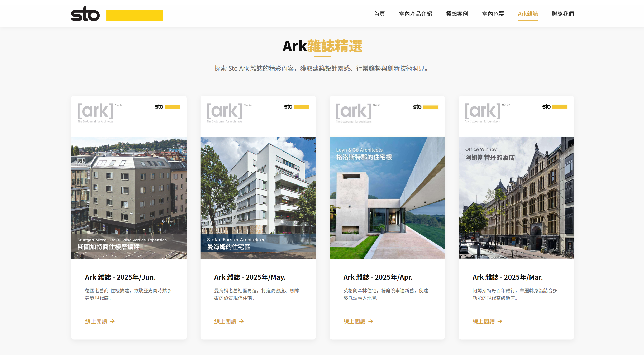Screen dimensions: 644x355
Task: Open the Stuttgart building cover image
Action: pyautogui.click(x=129, y=197)
